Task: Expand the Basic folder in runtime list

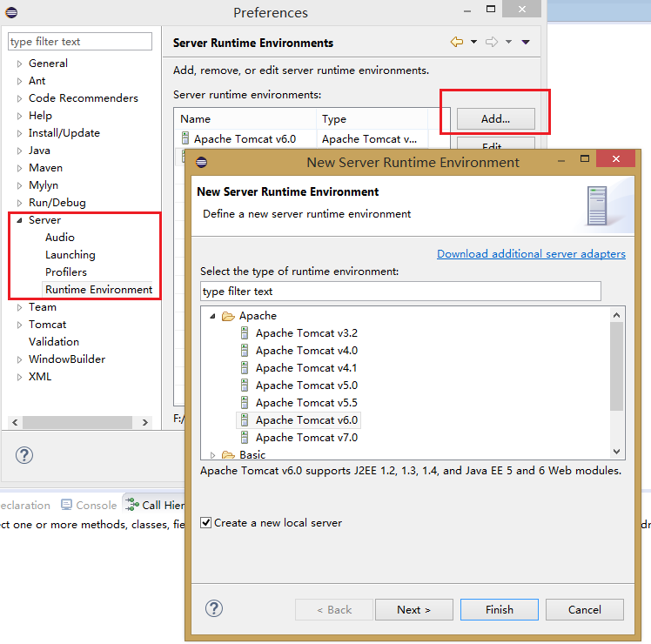Action: coord(212,455)
